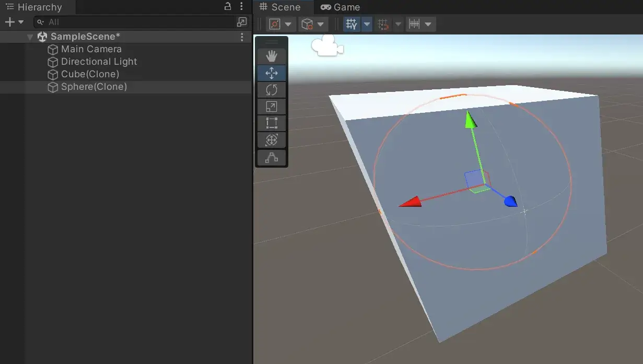This screenshot has width=643, height=364.
Task: Select Sphere(Clone) in the Hierarchy
Action: pos(125,87)
